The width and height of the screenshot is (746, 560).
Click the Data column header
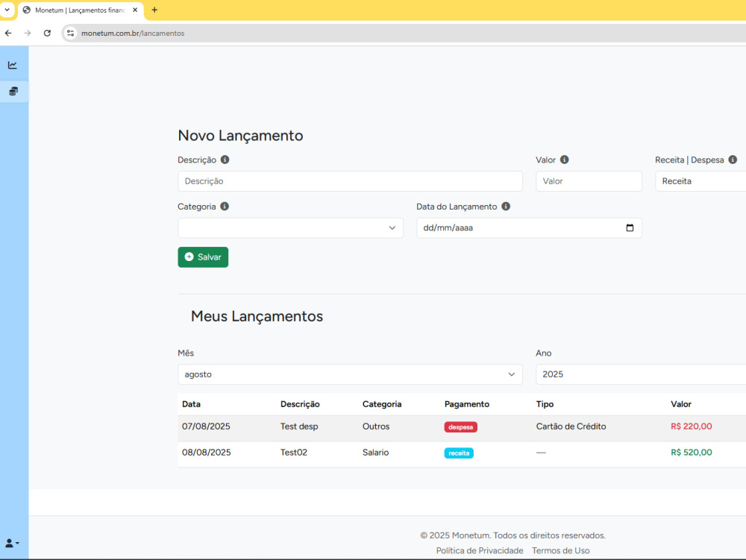click(x=191, y=404)
